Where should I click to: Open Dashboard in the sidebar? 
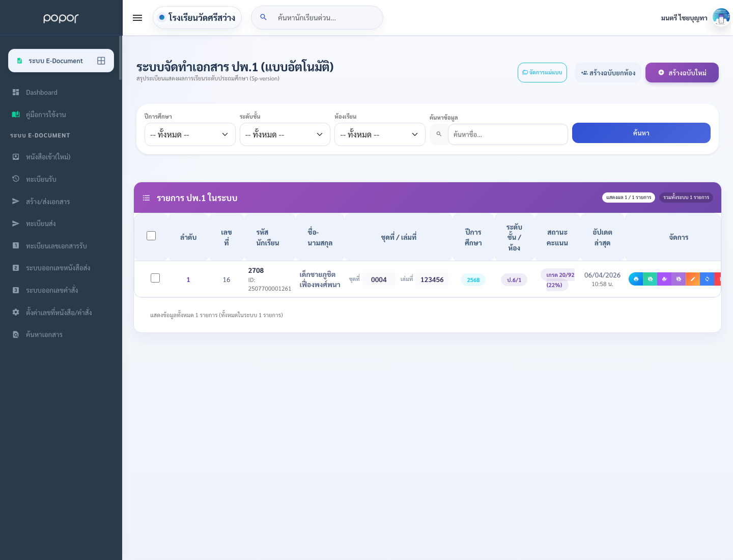click(42, 92)
